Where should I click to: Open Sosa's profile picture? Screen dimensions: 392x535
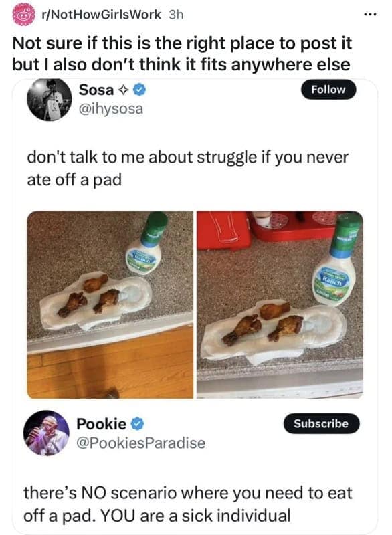coord(50,99)
